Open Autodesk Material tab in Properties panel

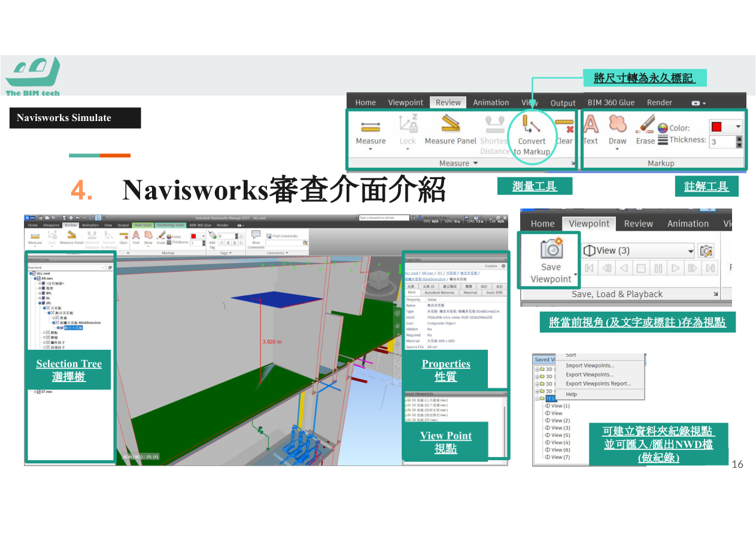[439, 292]
